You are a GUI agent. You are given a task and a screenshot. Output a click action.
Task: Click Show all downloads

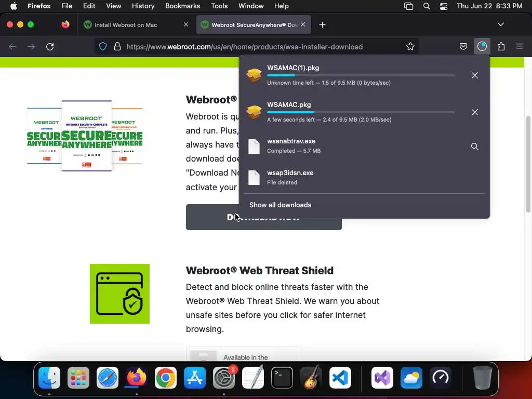coord(280,205)
